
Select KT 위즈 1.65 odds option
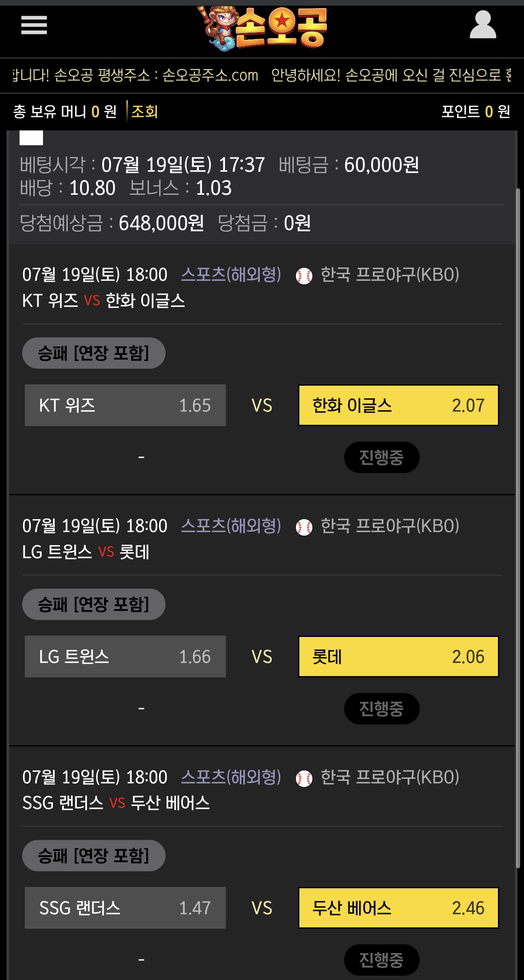tap(125, 405)
